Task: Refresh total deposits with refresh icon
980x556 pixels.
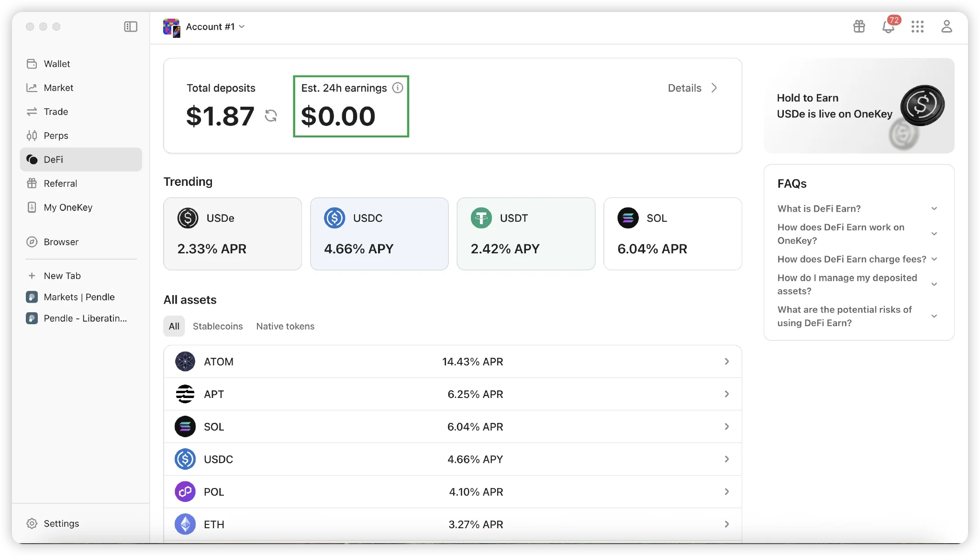Action: coord(271,116)
